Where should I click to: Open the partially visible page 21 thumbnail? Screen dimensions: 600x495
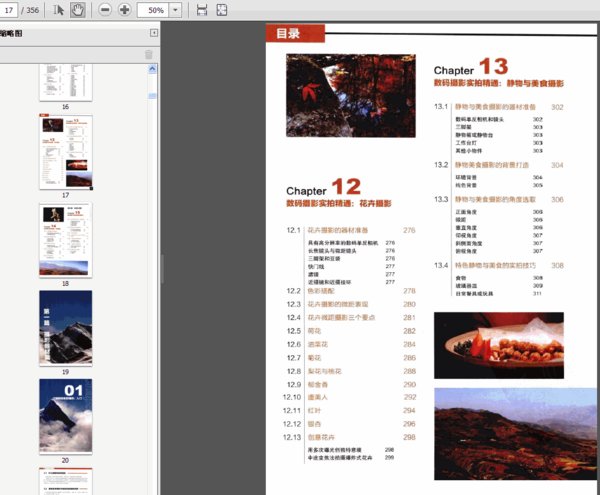pos(66,481)
